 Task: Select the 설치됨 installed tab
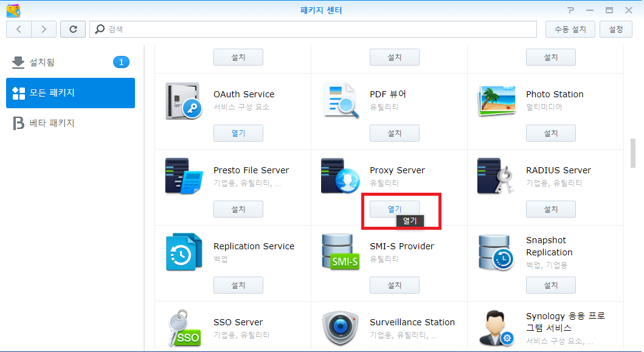pos(71,63)
